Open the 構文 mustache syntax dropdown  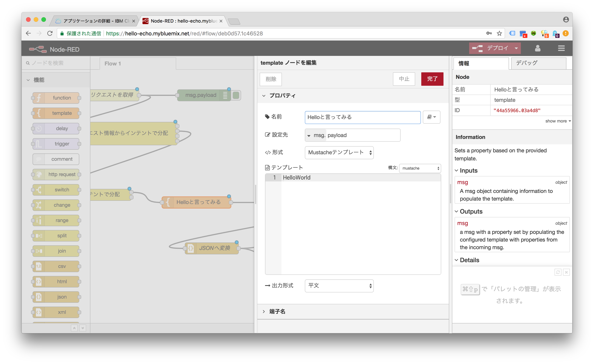pyautogui.click(x=420, y=168)
